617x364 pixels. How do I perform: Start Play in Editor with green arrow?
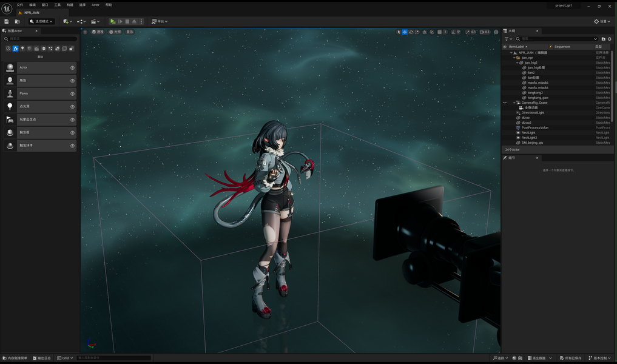(113, 21)
